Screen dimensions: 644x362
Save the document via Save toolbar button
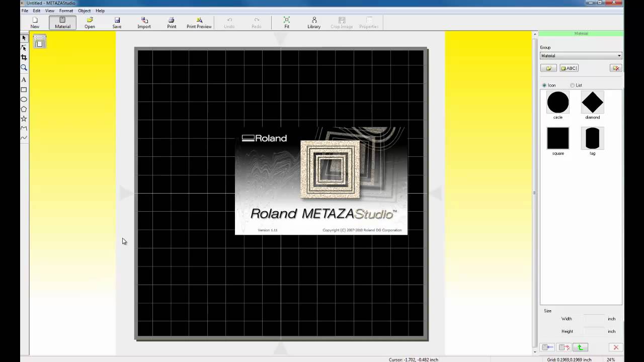(117, 23)
